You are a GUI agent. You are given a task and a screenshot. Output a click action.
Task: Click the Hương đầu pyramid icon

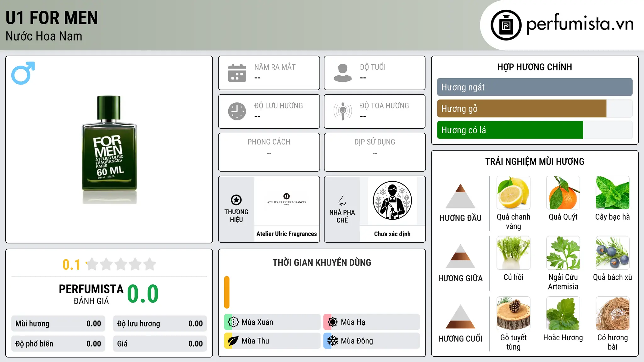pos(460,196)
